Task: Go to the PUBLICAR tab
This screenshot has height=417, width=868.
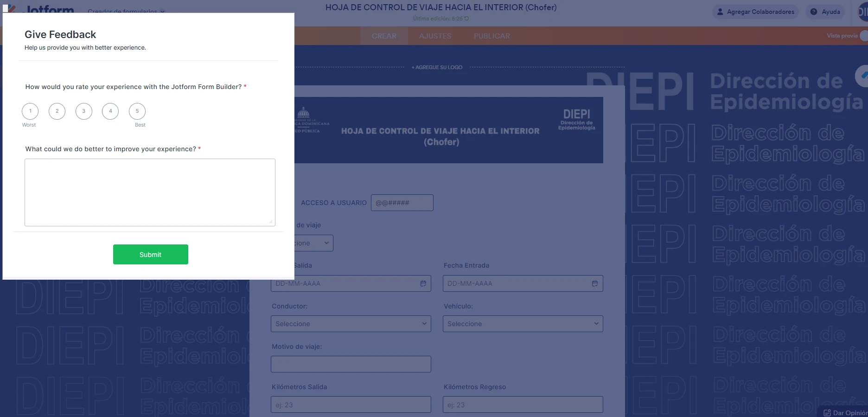Action: point(491,36)
